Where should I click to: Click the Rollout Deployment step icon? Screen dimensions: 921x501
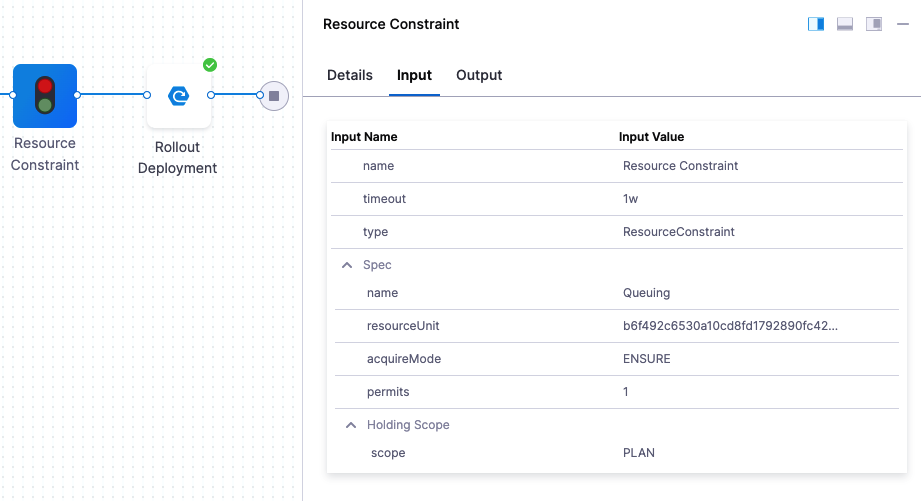[179, 96]
